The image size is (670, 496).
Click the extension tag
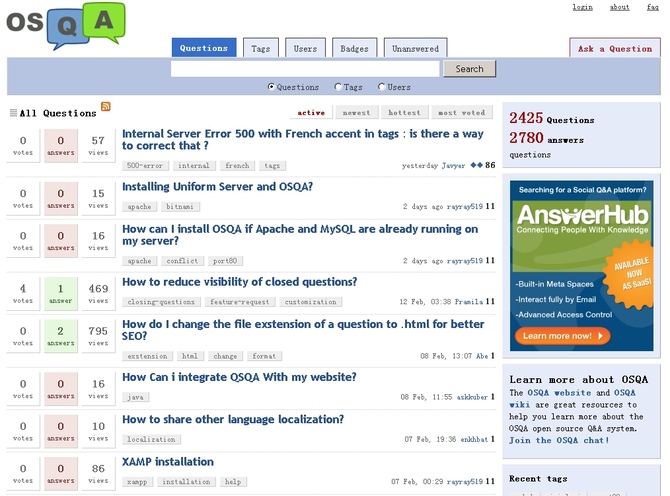click(x=147, y=356)
